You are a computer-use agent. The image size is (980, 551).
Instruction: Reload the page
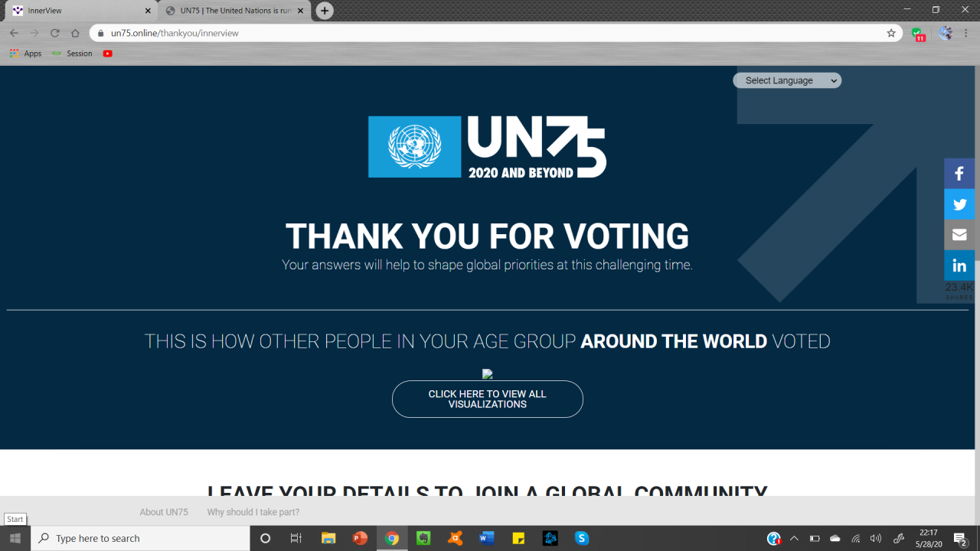coord(55,33)
